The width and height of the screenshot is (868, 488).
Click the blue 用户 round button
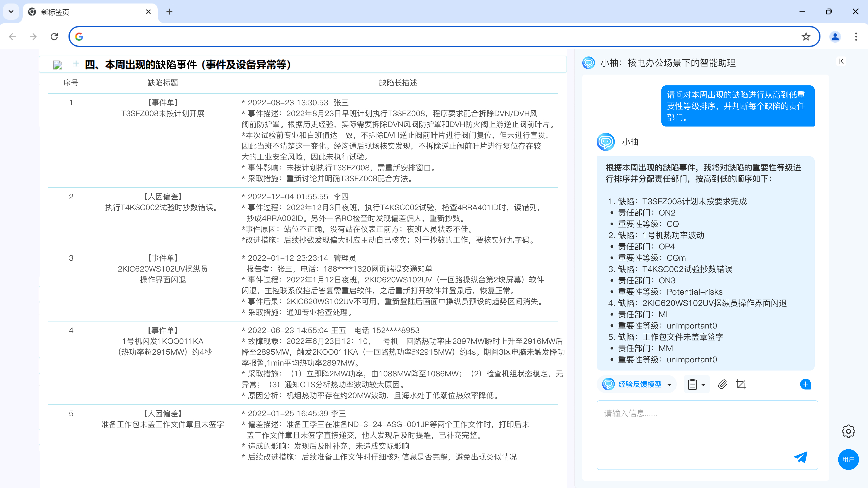click(x=848, y=459)
